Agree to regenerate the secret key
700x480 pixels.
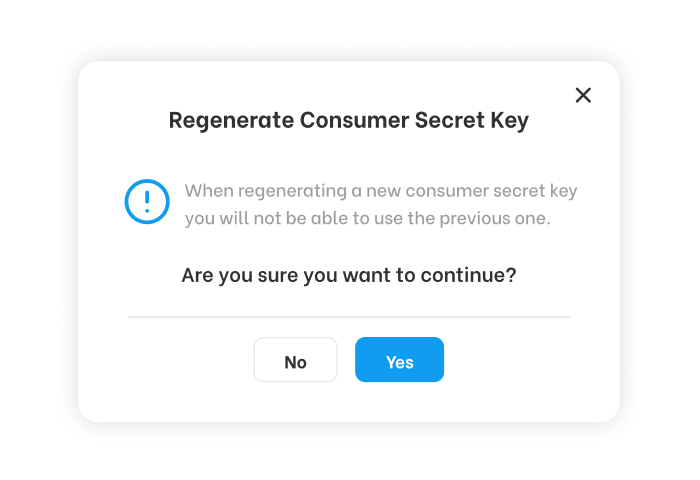[x=400, y=359]
